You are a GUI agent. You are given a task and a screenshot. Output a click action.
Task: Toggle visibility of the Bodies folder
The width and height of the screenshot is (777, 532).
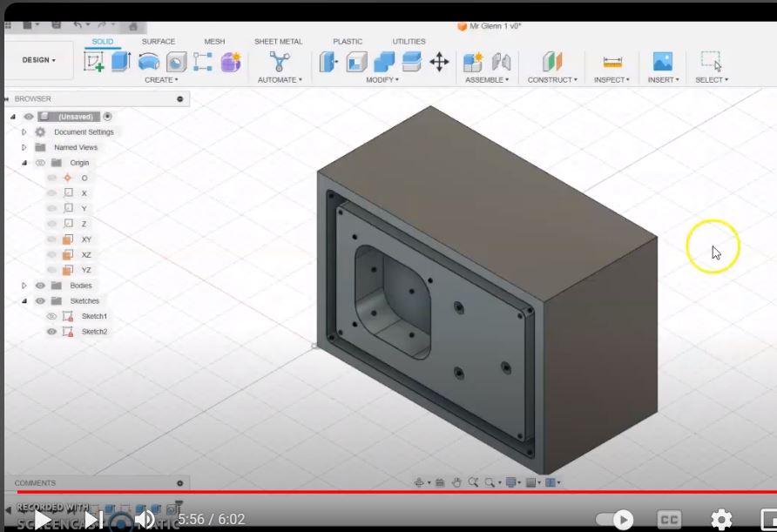(x=40, y=286)
